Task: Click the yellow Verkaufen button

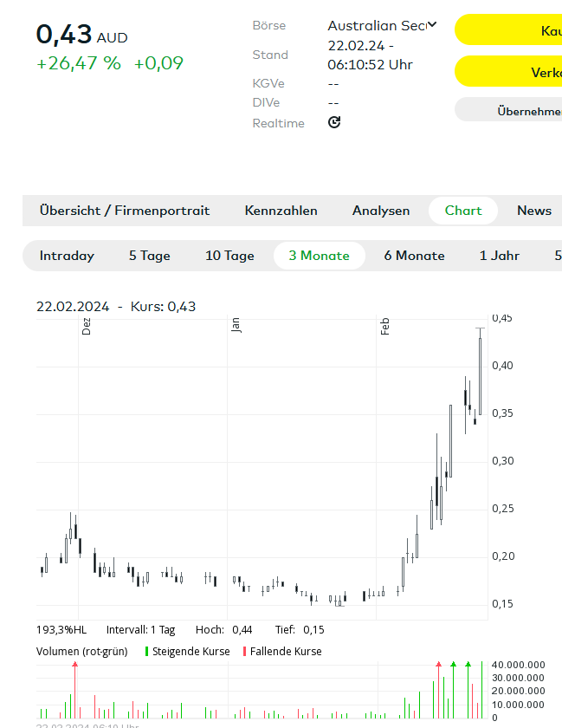Action: point(508,71)
